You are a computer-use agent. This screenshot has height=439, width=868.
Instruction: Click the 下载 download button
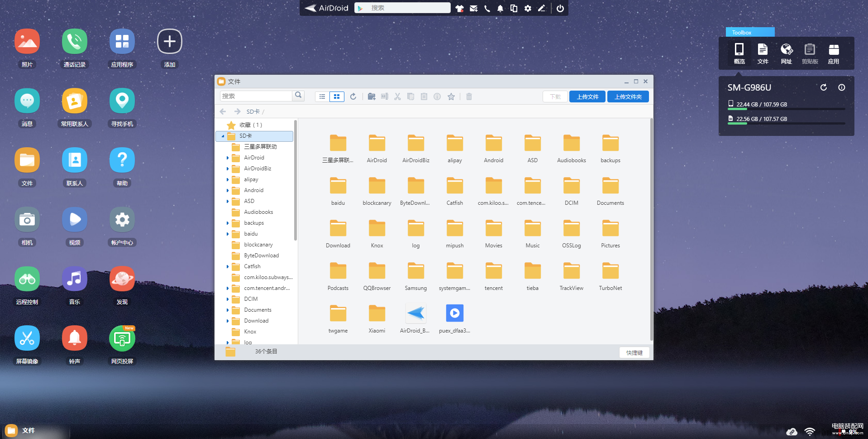coord(555,96)
